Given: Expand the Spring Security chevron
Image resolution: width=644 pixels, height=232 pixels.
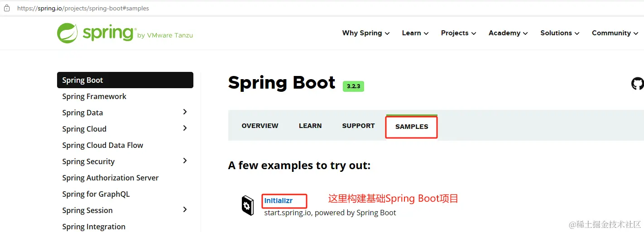Looking at the screenshot, I should [x=185, y=161].
